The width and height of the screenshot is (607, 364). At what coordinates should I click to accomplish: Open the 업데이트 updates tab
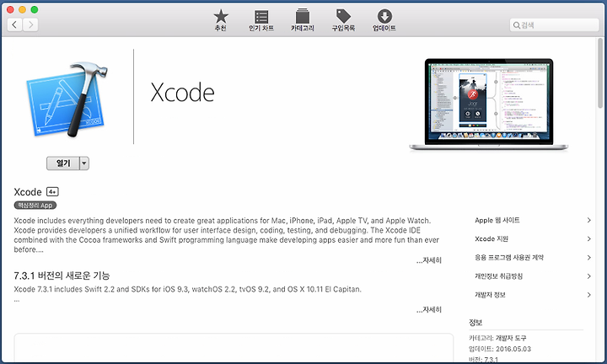(384, 20)
